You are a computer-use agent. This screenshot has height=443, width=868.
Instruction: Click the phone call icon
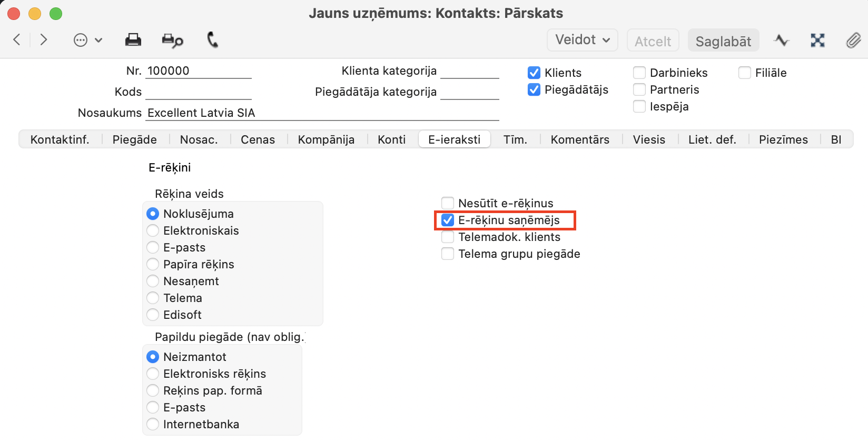point(212,40)
